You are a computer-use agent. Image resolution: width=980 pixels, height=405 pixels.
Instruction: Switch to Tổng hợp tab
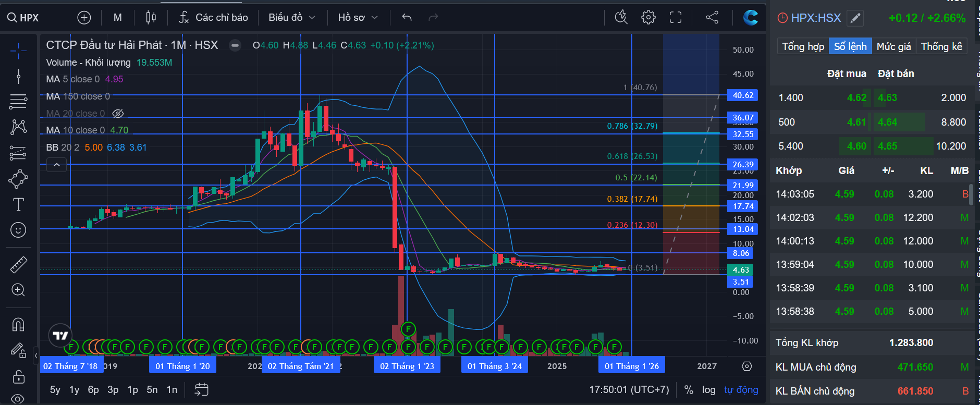803,46
